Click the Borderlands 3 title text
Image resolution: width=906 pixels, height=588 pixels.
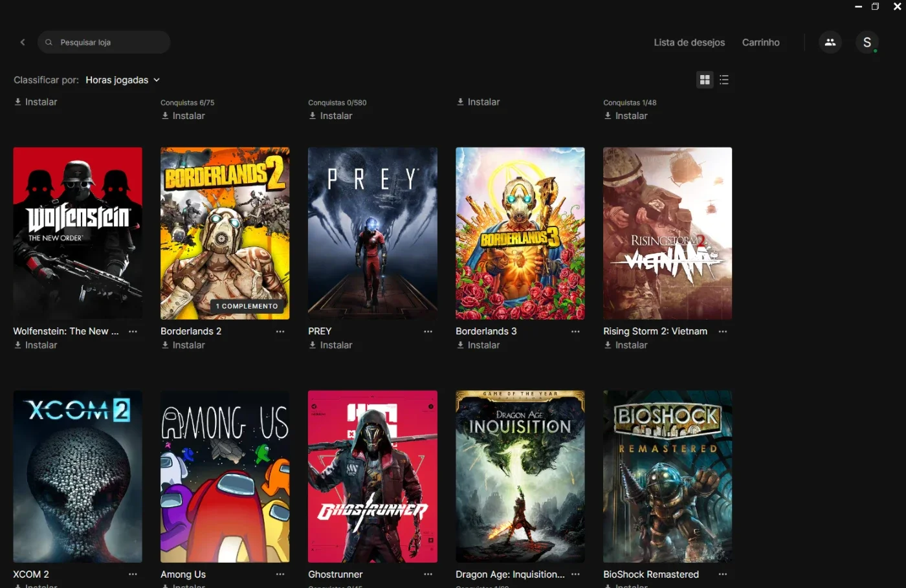tap(486, 331)
